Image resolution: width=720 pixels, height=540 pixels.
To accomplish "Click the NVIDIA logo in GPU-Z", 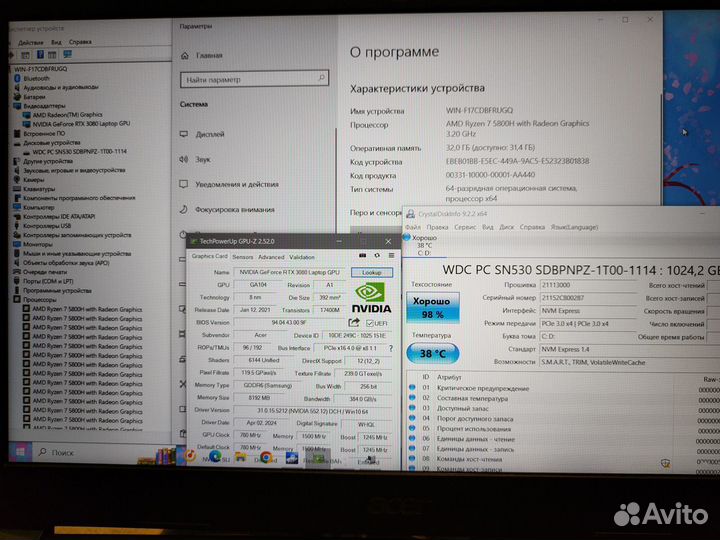I will (x=369, y=293).
